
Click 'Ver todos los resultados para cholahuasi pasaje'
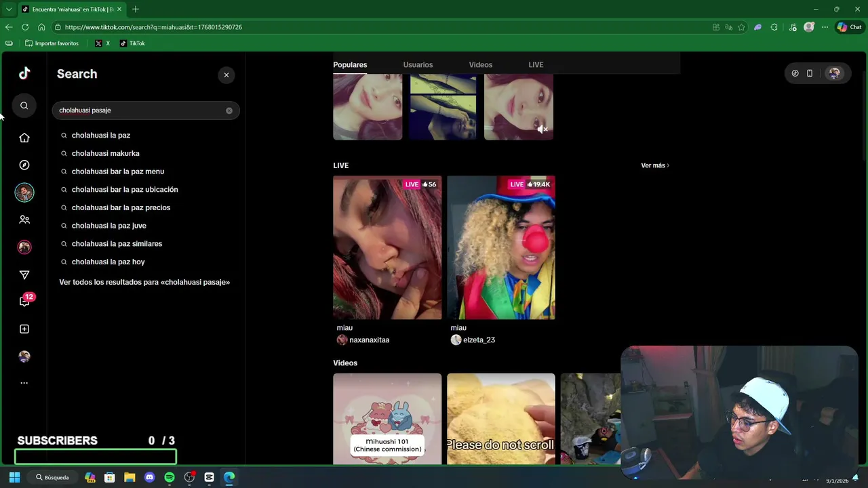pyautogui.click(x=144, y=282)
